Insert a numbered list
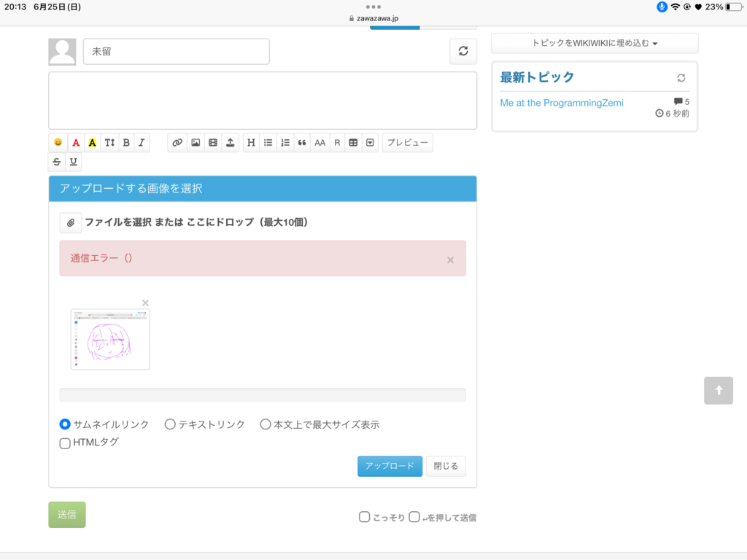This screenshot has width=747, height=560. click(285, 142)
